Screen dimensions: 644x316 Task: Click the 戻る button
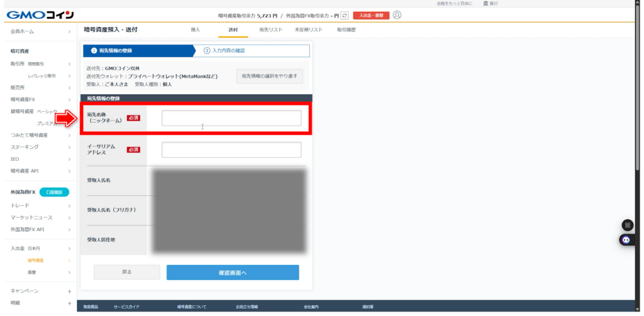(x=126, y=272)
